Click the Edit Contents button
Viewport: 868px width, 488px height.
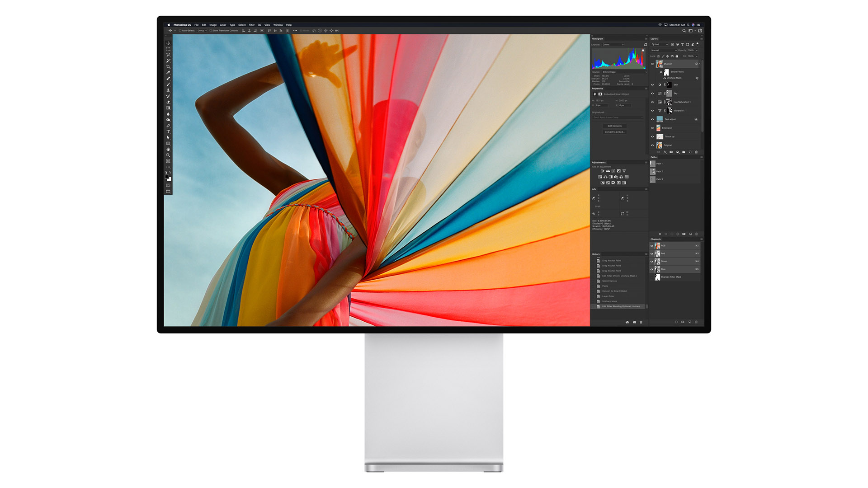[614, 126]
